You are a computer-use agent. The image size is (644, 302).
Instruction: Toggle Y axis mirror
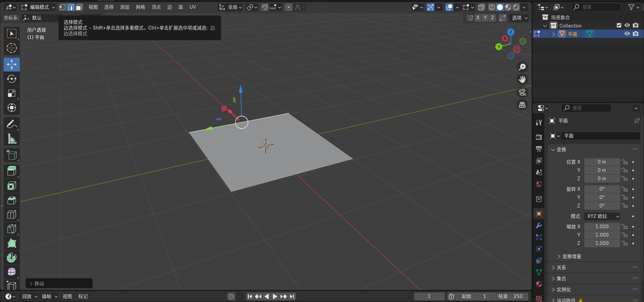coord(485,18)
